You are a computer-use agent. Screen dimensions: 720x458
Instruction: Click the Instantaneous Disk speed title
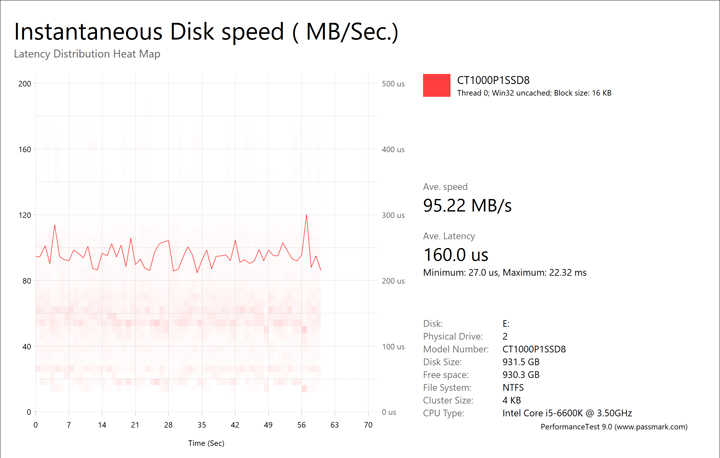tap(206, 31)
